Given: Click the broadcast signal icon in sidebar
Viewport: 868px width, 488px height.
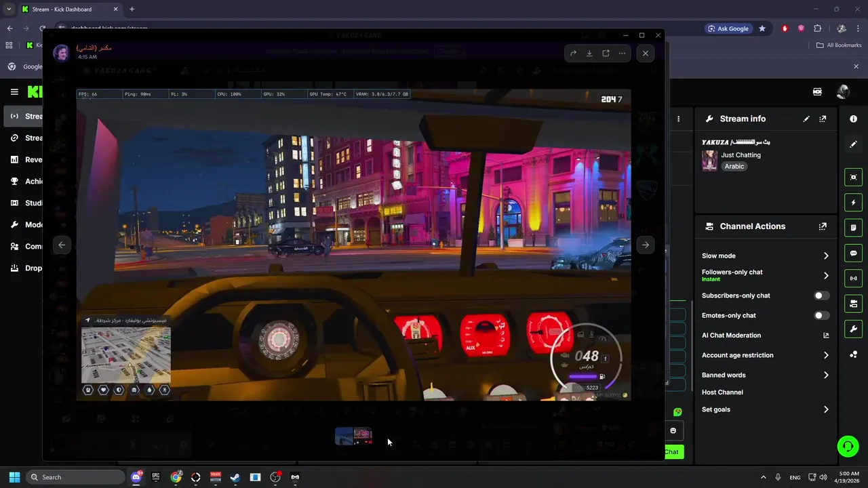Looking at the screenshot, I should coord(853,279).
